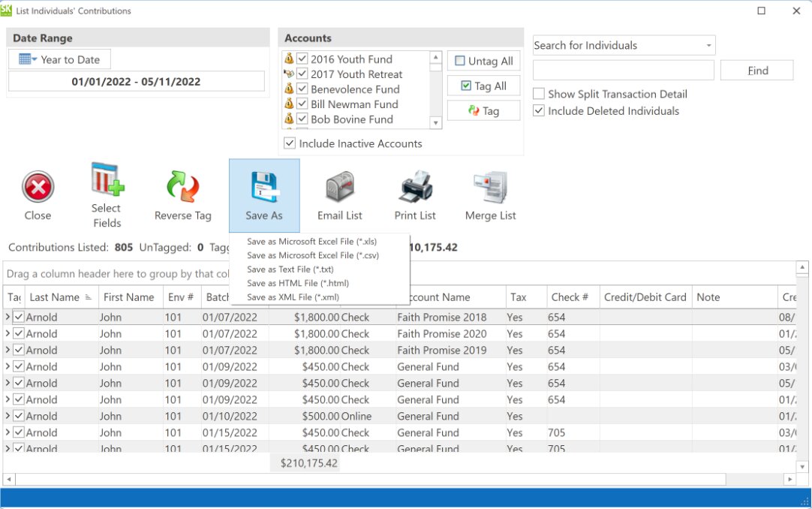The image size is (812, 509).
Task: Choose Save as XML File (*.xml)
Action: [293, 297]
